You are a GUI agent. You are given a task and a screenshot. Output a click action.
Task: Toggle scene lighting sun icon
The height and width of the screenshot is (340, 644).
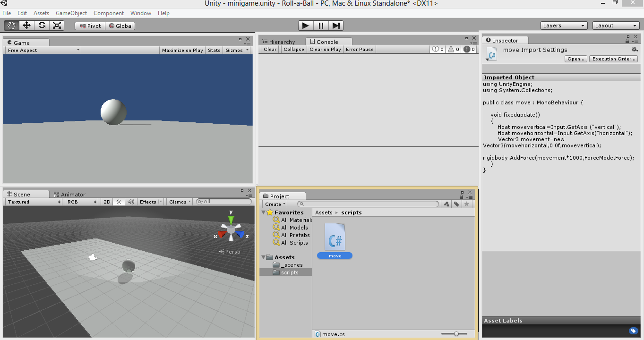pyautogui.click(x=119, y=202)
